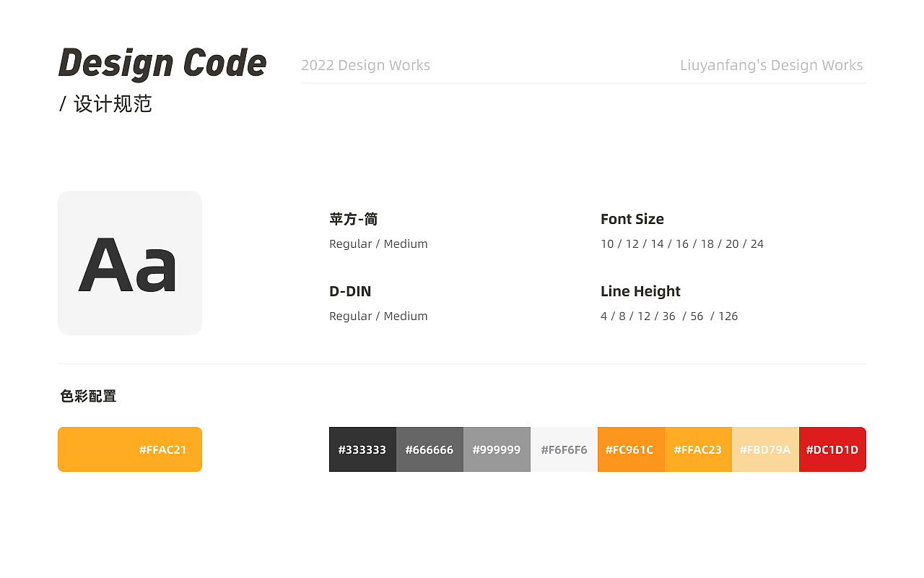Pick the #FFAC23 orange swatch
Screen dimensions: 924x578
click(698, 449)
